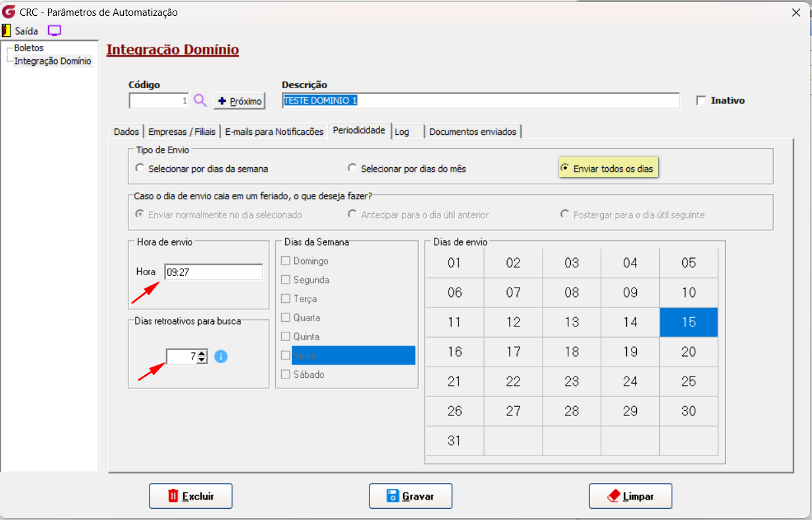Select Boletos in the left tree

29,48
